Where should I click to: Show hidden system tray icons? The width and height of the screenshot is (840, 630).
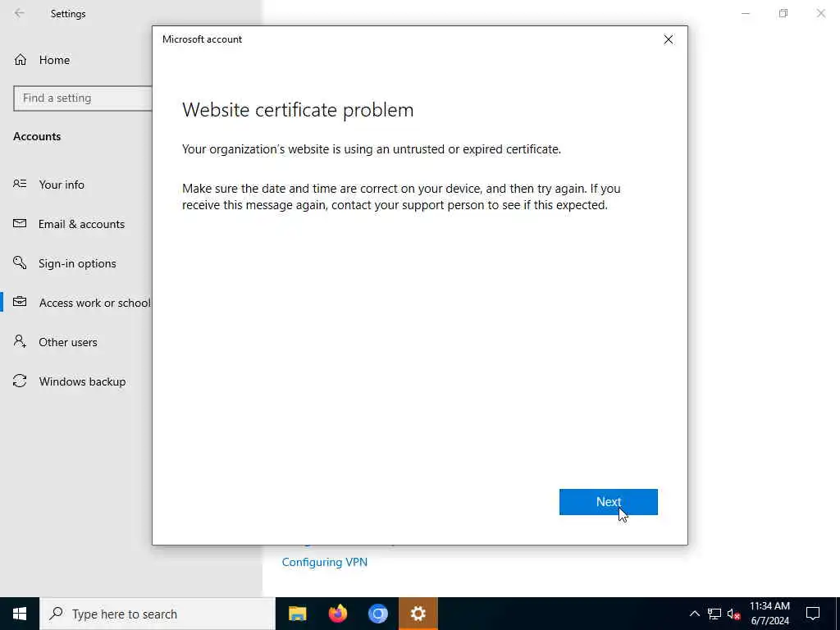(694, 614)
